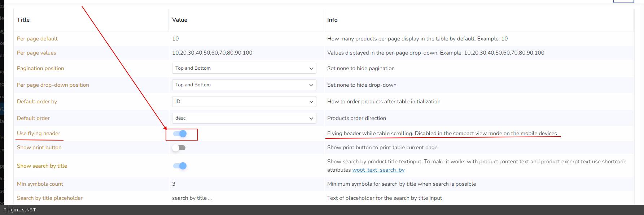
Task: Open the woot_text_search_by link
Action: [378, 170]
